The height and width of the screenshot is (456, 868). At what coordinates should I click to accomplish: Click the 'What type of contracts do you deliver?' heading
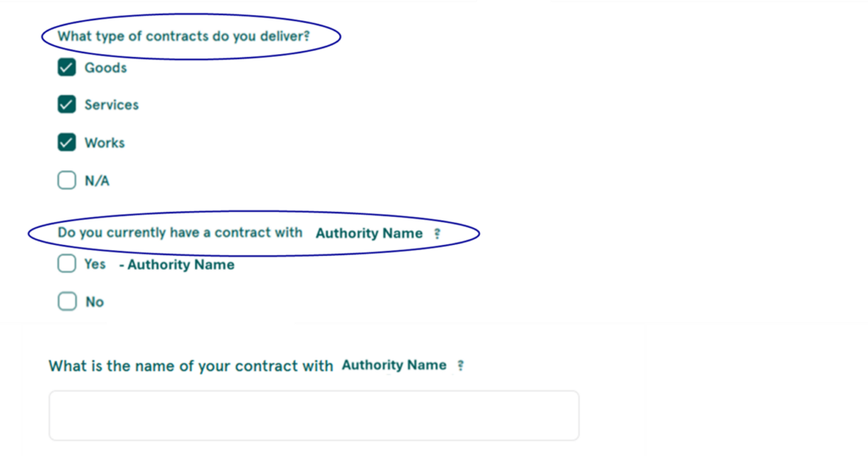184,36
